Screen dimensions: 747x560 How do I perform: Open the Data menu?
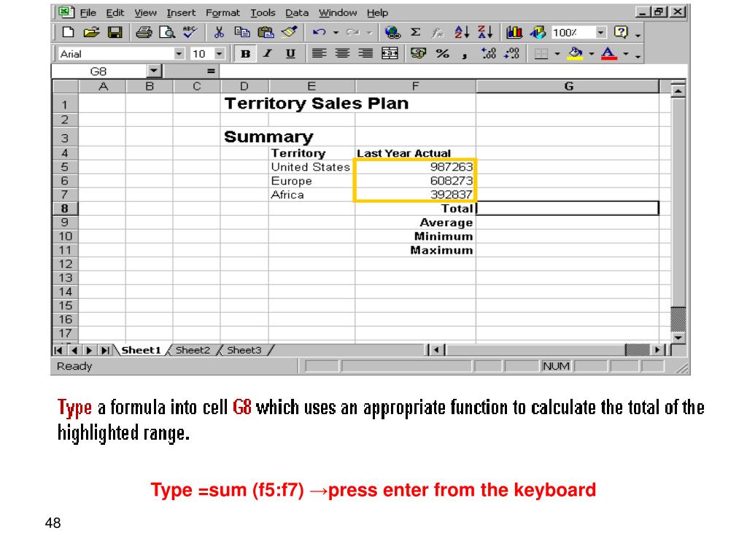pyautogui.click(x=297, y=13)
